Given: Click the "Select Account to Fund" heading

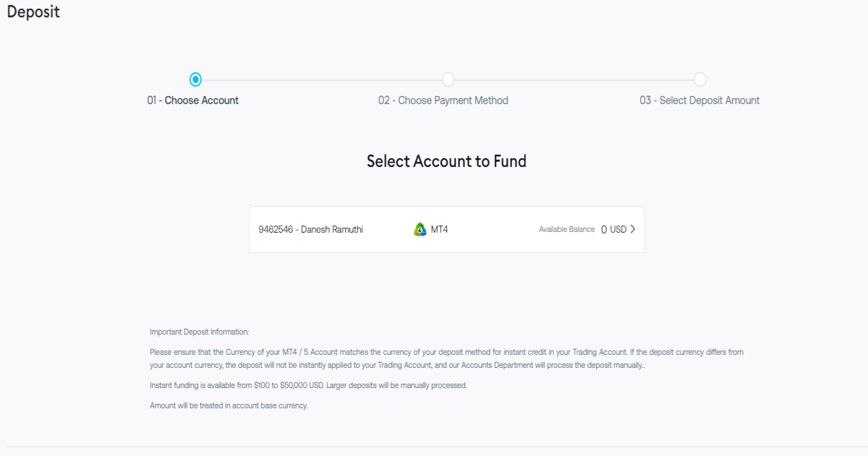Looking at the screenshot, I should pos(446,161).
